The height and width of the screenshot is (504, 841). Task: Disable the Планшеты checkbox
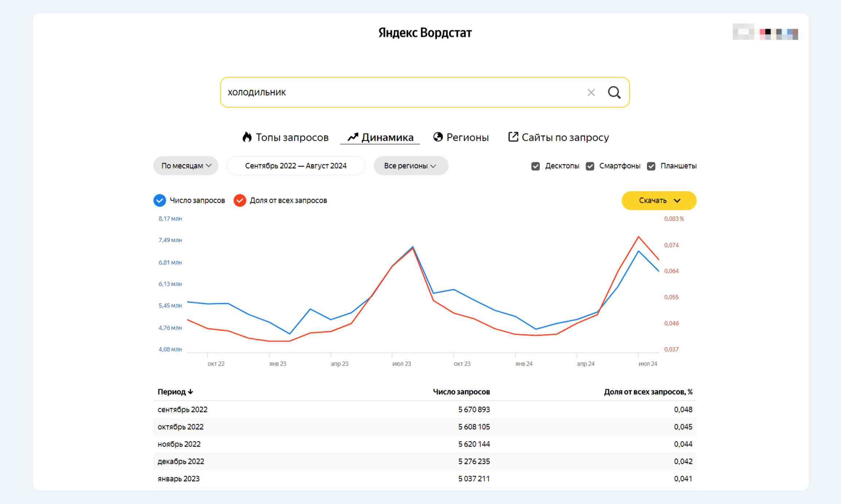tap(651, 166)
